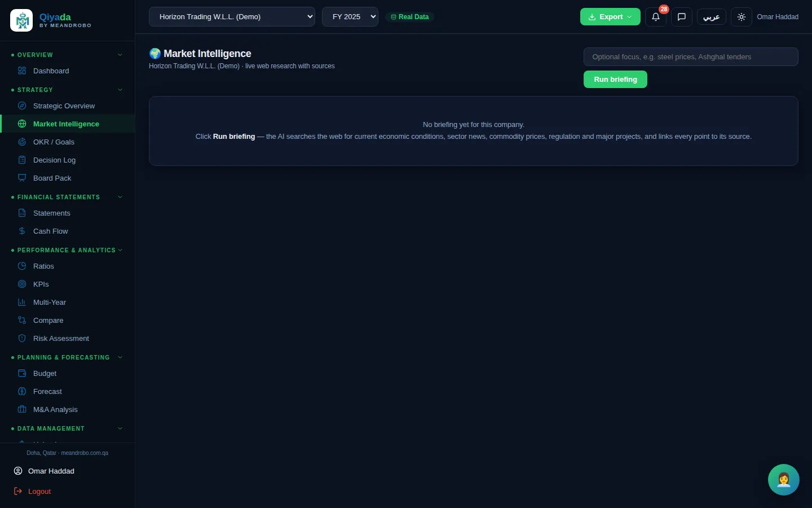The width and height of the screenshot is (812, 508).
Task: Collapse the Financial Statements section chevron
Action: click(120, 197)
